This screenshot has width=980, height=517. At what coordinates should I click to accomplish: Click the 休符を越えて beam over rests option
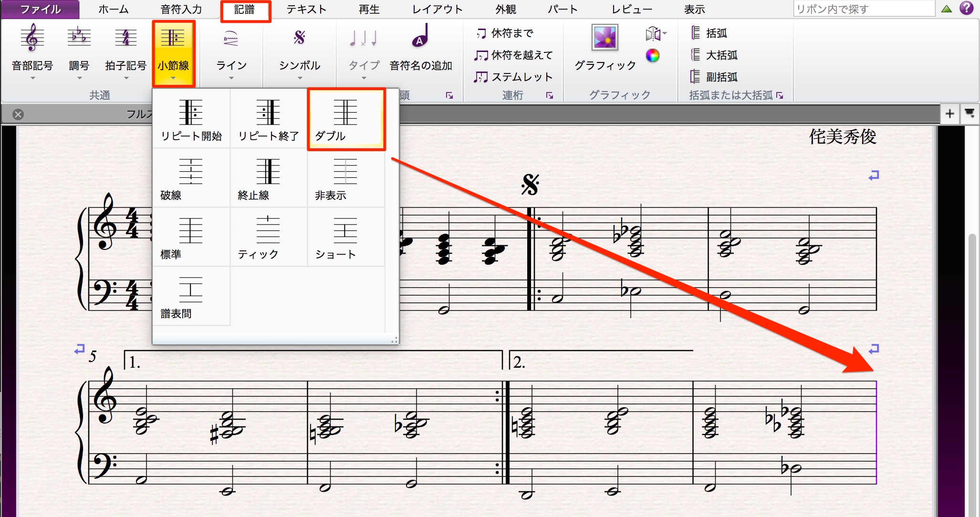point(513,55)
